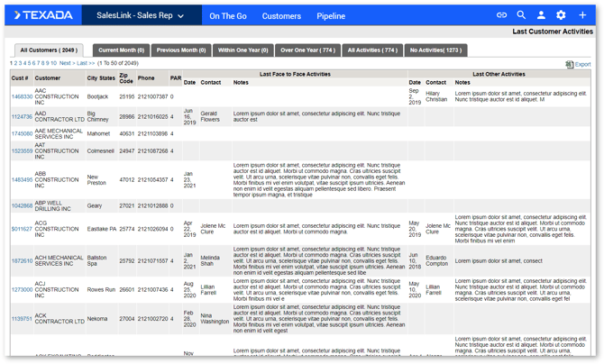Switch to the No Activities tab
This screenshot has height=364, width=604.
[x=435, y=50]
